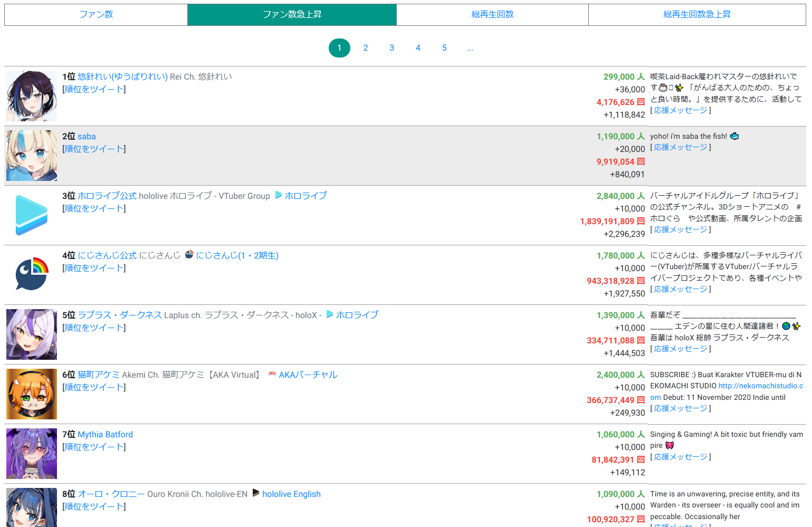
Task: Open the 総再生回数 tab
Action: point(492,15)
